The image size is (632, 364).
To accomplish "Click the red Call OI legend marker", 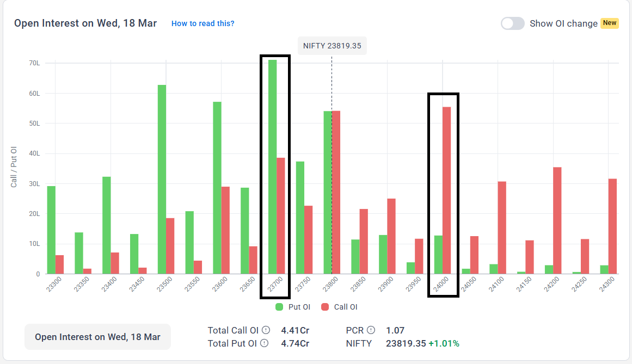I will (x=325, y=307).
